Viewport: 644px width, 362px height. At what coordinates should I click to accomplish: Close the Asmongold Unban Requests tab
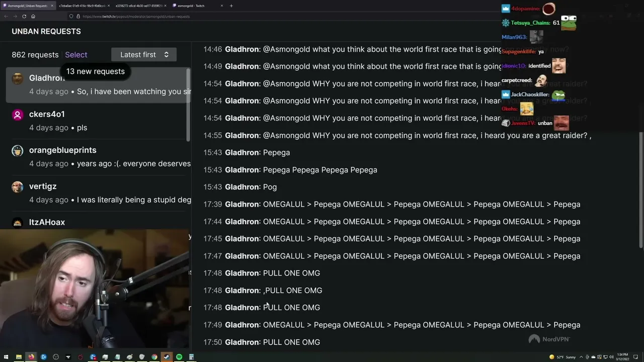[52, 6]
